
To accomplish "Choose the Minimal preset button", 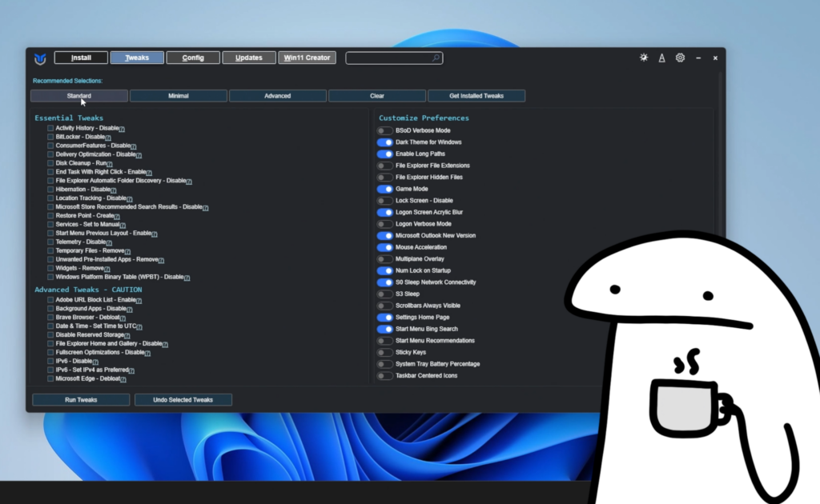I will tap(179, 95).
